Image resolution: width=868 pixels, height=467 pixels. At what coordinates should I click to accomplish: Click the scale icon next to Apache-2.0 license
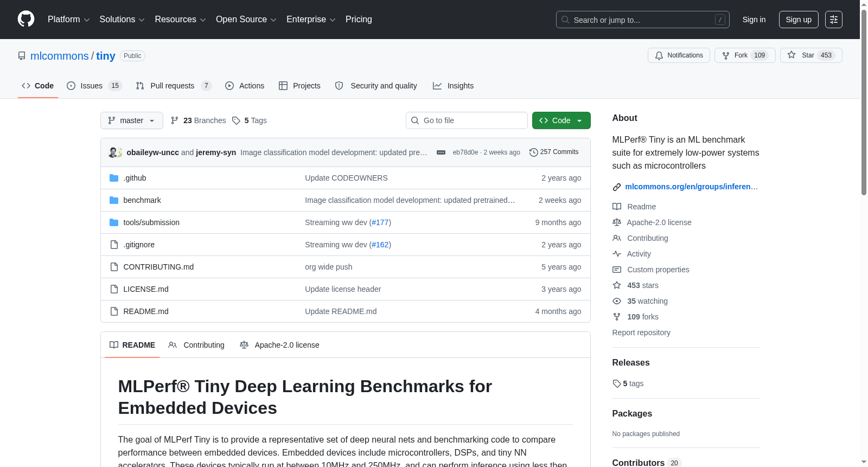tap(617, 222)
